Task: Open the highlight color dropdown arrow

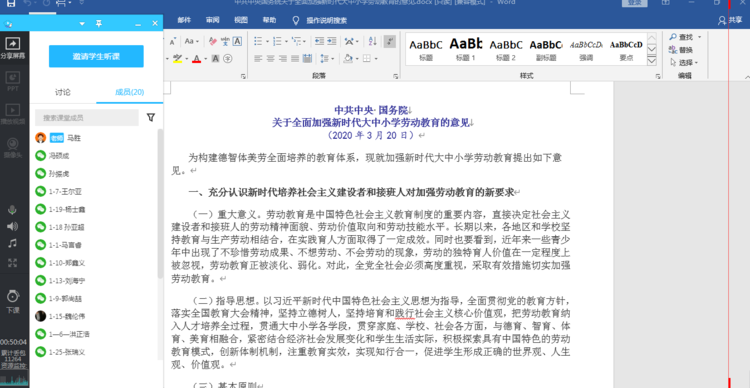Action: pos(186,59)
